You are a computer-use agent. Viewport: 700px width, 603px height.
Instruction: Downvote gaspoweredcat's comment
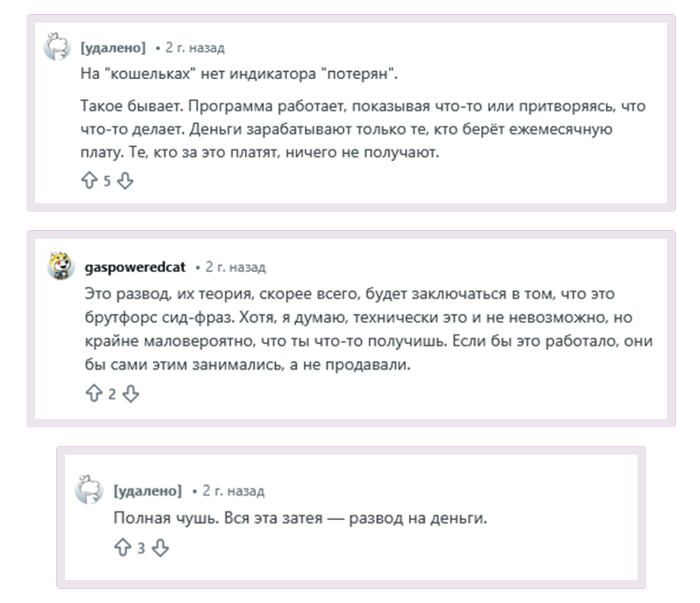(x=130, y=393)
